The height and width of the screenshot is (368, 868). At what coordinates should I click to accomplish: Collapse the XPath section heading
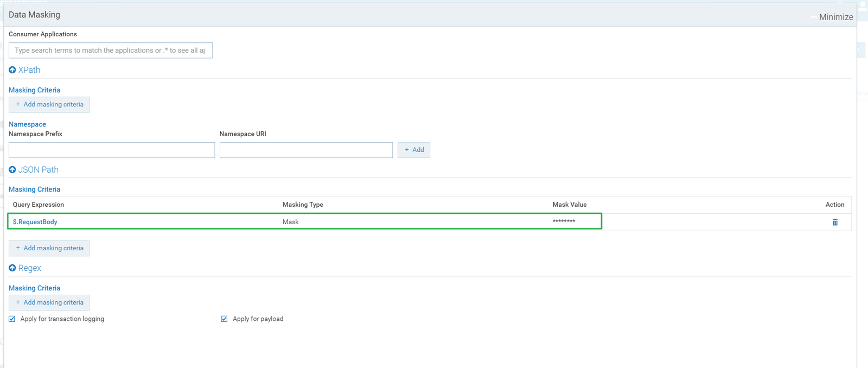pos(29,70)
